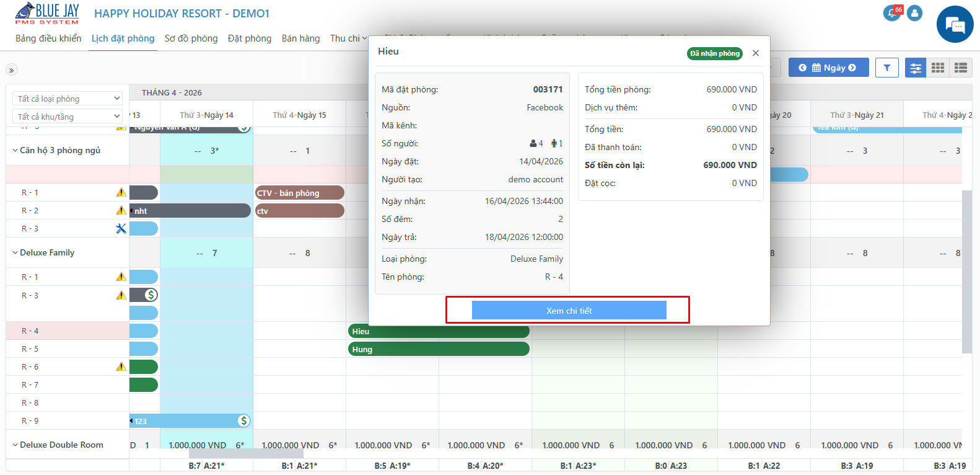Open the user account avatar menu
This screenshot has width=980, height=475.
click(915, 12)
